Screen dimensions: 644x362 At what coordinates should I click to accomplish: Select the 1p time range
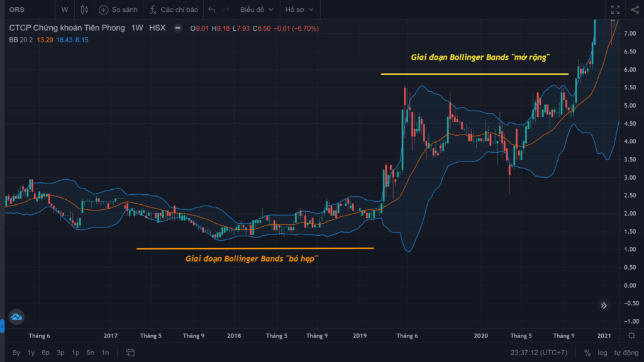[x=75, y=353]
